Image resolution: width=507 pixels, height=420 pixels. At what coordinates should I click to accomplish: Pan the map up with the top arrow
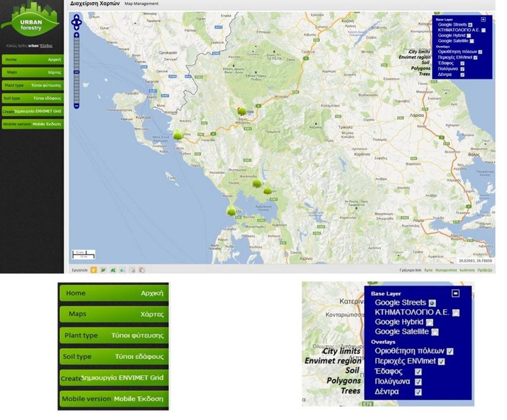point(76,17)
